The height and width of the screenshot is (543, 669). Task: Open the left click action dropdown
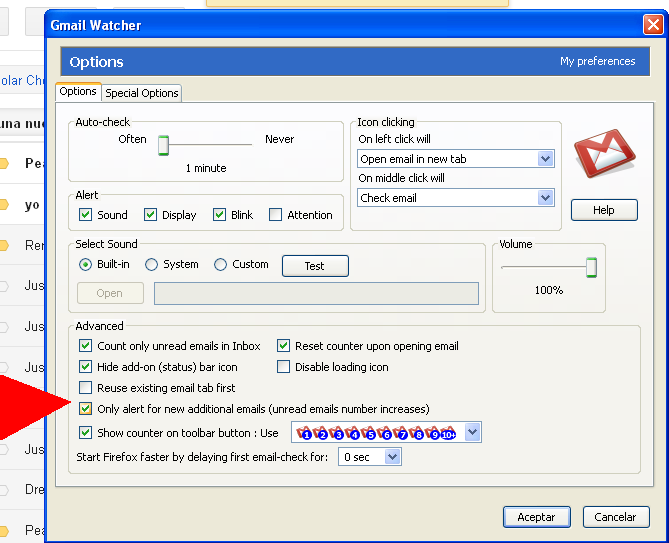[x=456, y=159]
